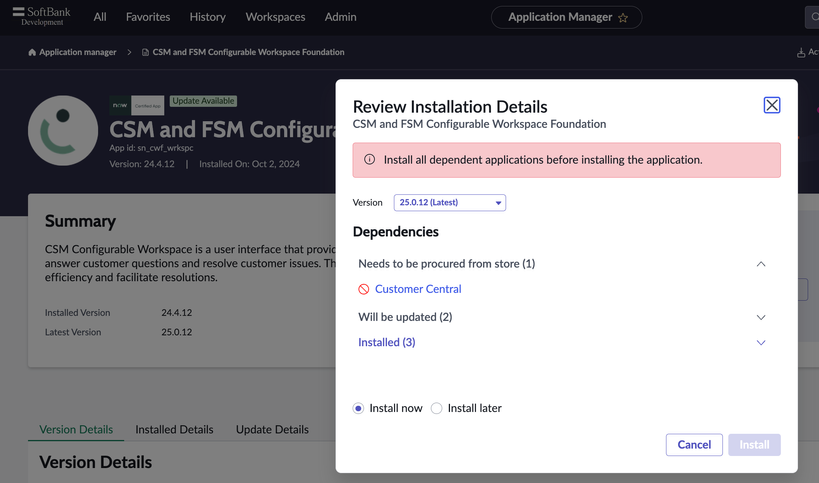Click the home icon in breadcrumb

pyautogui.click(x=32, y=52)
